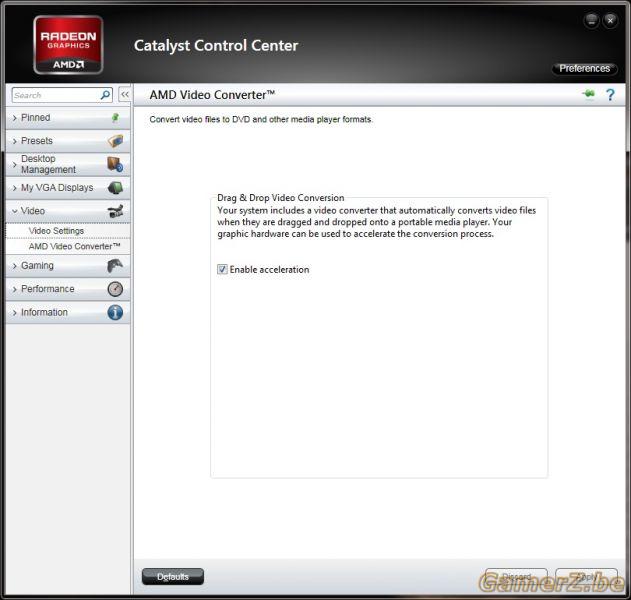The height and width of the screenshot is (600, 631).
Task: Collapse the sidebar with double-arrow button
Action: (125, 95)
